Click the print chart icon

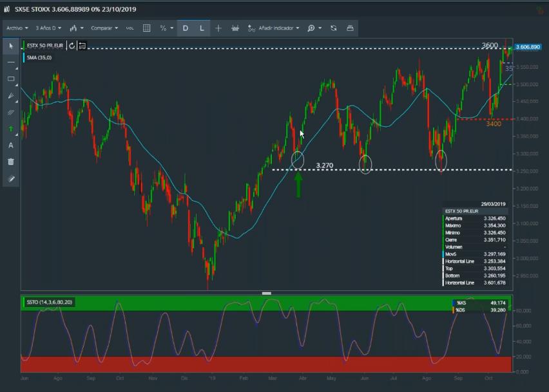pos(350,28)
